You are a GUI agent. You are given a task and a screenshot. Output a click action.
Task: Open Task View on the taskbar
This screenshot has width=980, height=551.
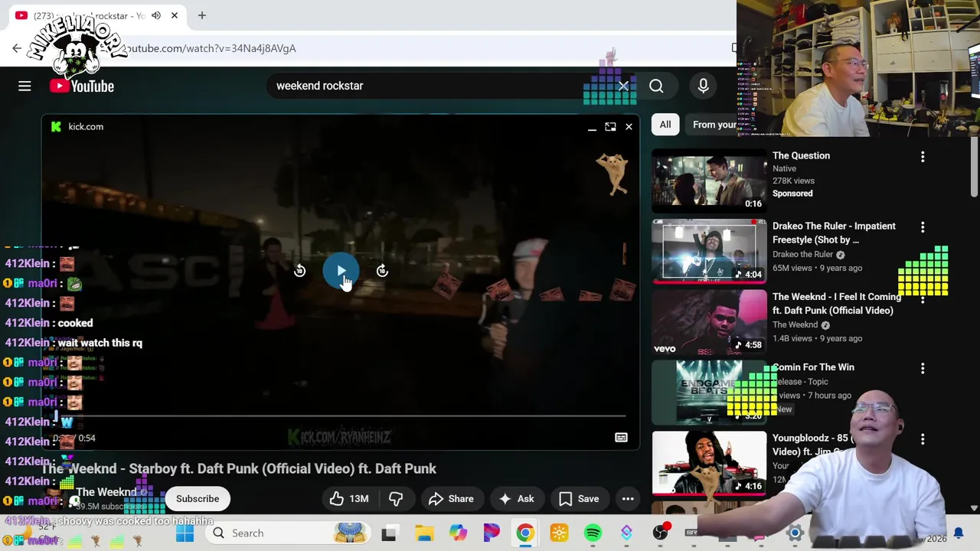[389, 533]
